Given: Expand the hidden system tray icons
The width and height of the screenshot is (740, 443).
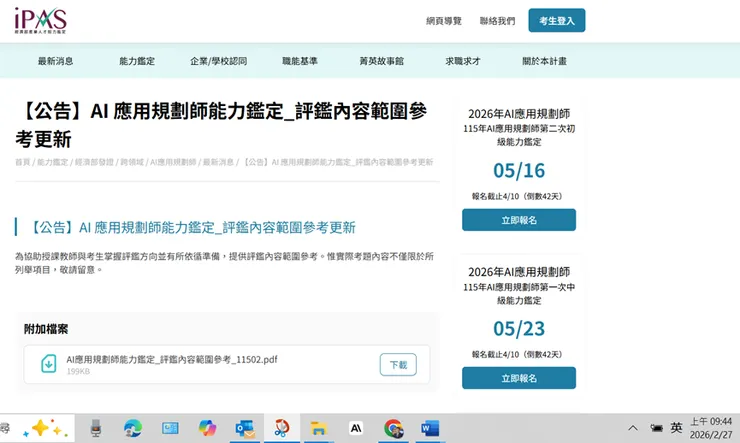Looking at the screenshot, I should (x=633, y=428).
